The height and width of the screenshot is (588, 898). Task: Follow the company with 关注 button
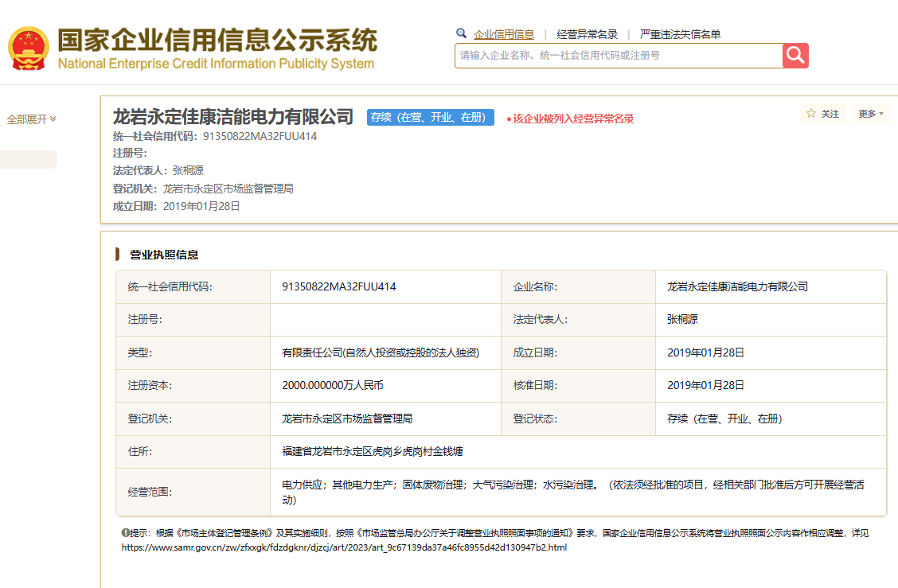click(x=822, y=113)
